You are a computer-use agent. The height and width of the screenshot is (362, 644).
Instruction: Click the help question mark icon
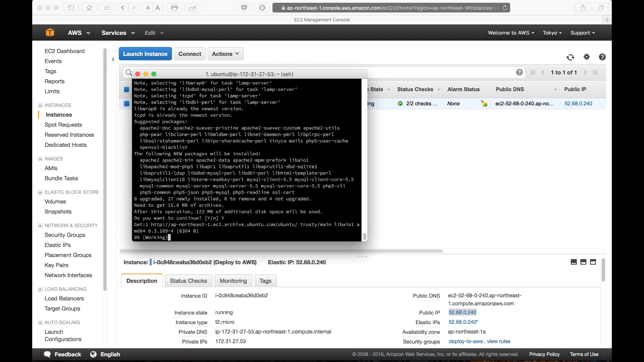(602, 57)
